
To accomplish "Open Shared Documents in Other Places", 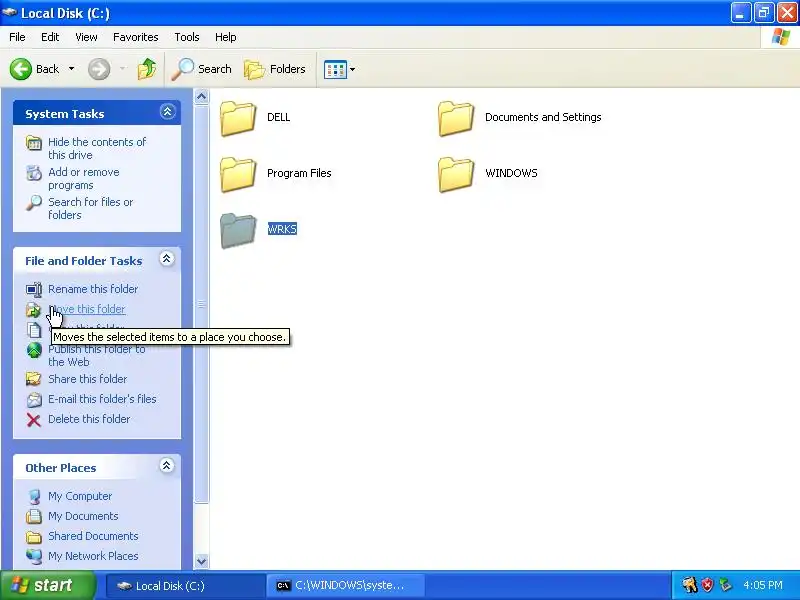I will point(93,536).
